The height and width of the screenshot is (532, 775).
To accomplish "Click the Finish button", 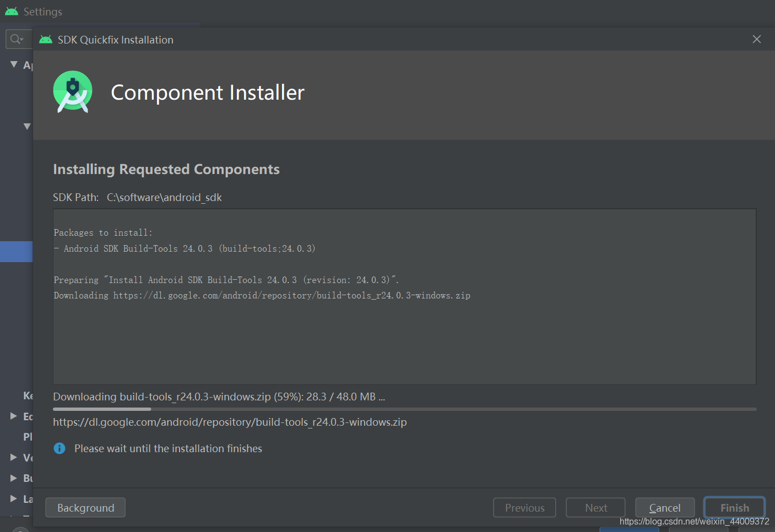I will click(734, 508).
